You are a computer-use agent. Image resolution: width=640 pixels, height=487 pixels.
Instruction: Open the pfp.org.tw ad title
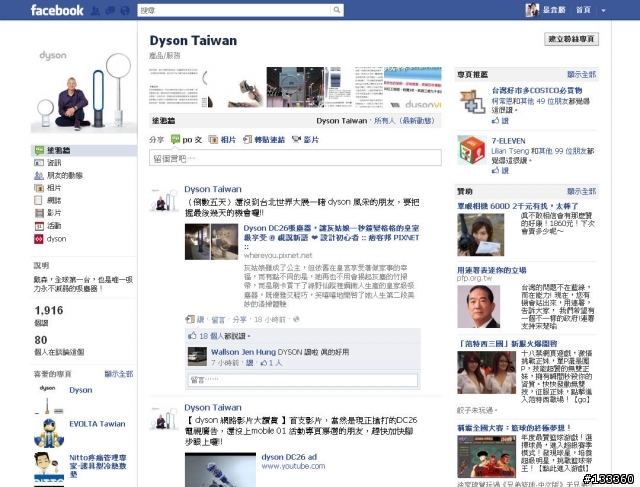click(491, 270)
